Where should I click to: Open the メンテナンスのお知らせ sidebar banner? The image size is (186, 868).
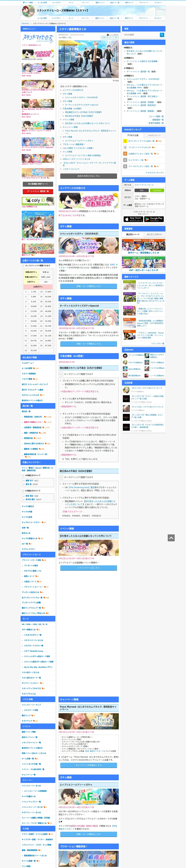38,53
